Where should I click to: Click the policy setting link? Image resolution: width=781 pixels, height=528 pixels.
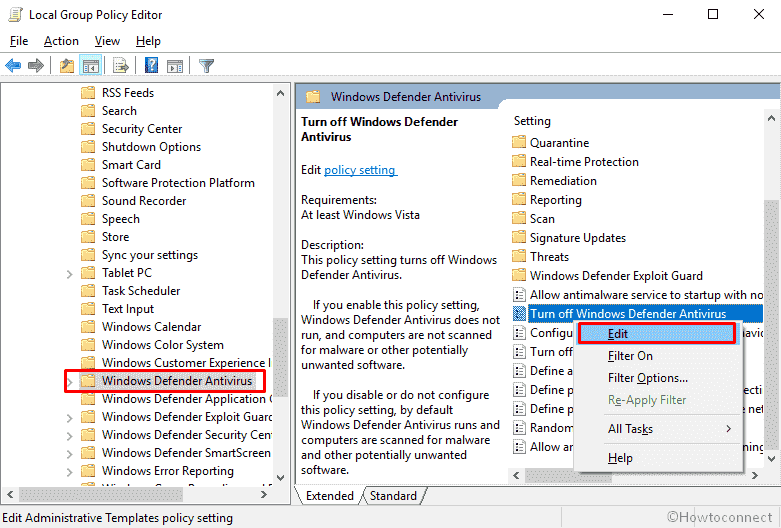[361, 170]
